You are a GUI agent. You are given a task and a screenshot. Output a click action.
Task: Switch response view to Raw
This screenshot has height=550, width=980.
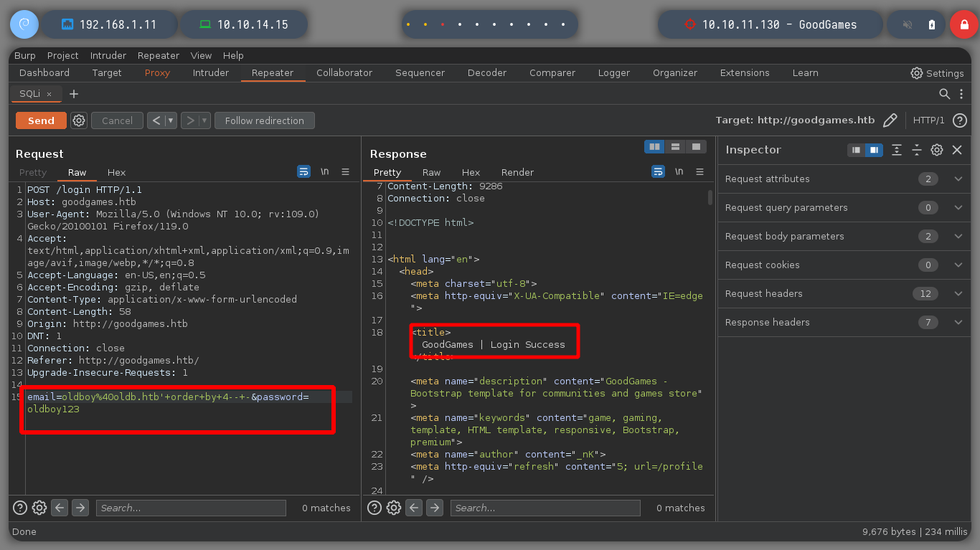[431, 172]
